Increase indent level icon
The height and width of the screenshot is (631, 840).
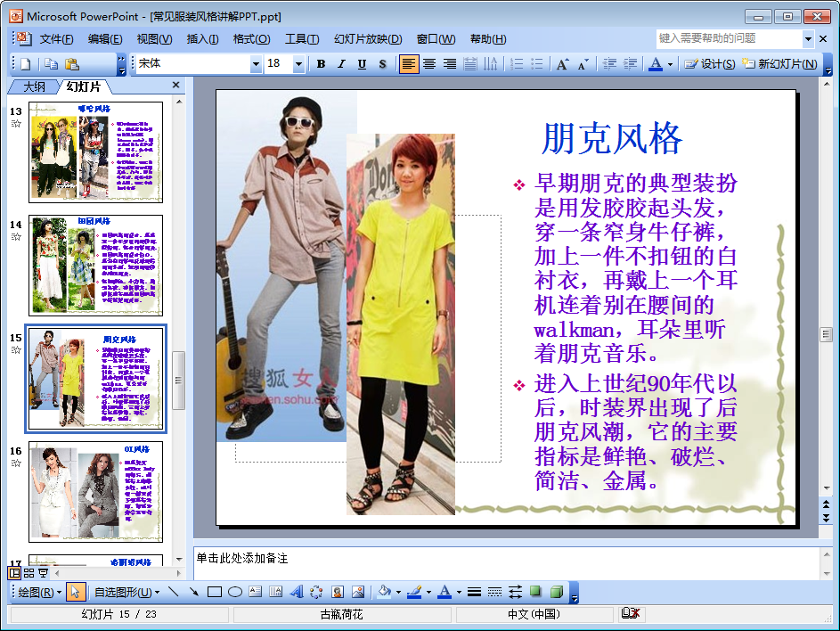[x=630, y=64]
